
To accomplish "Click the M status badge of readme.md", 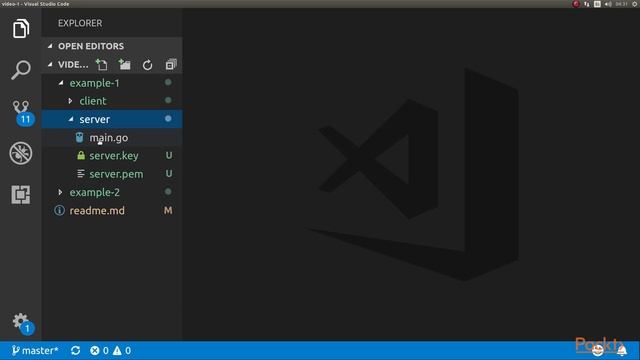I will pos(168,211).
